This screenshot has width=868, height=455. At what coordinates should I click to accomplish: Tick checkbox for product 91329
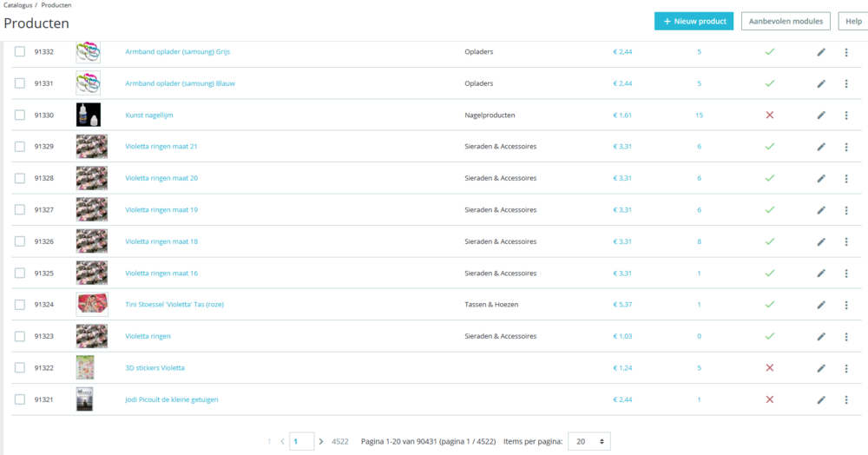(20, 146)
